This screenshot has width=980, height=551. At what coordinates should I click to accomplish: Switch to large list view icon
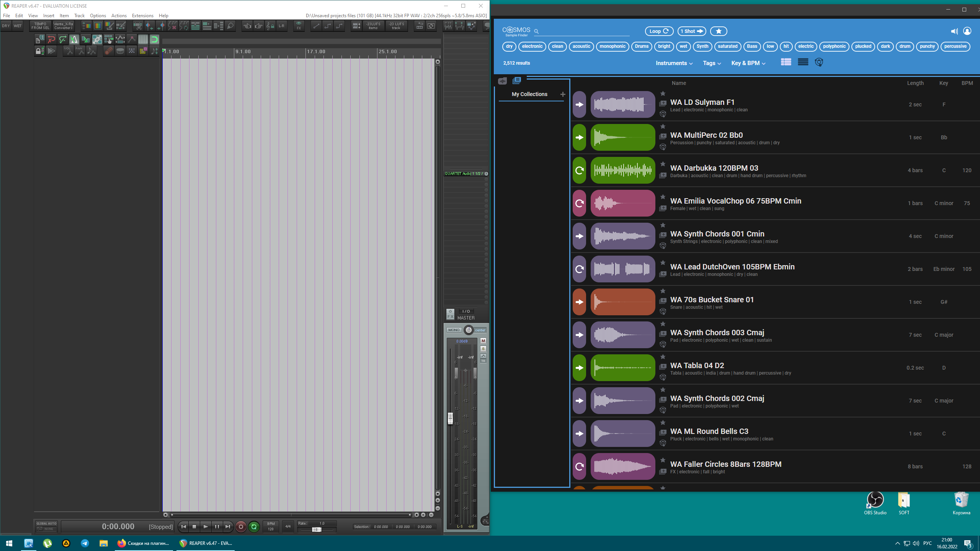pyautogui.click(x=786, y=62)
